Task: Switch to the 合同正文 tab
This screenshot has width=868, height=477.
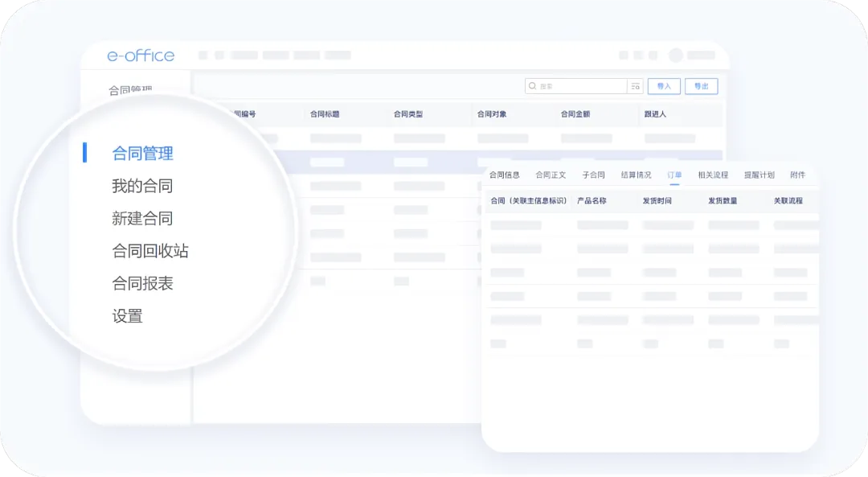Action: click(x=551, y=175)
